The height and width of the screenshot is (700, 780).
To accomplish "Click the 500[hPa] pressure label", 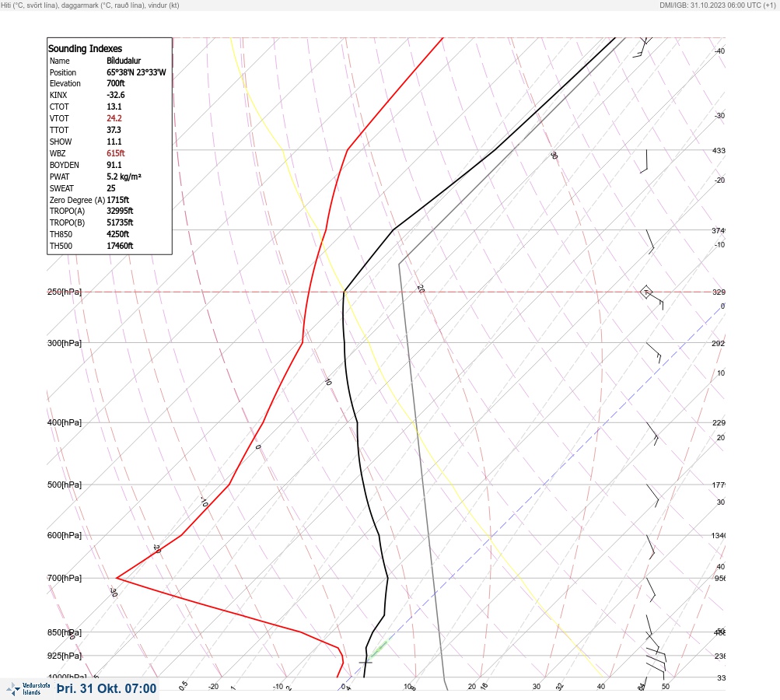I will click(65, 485).
